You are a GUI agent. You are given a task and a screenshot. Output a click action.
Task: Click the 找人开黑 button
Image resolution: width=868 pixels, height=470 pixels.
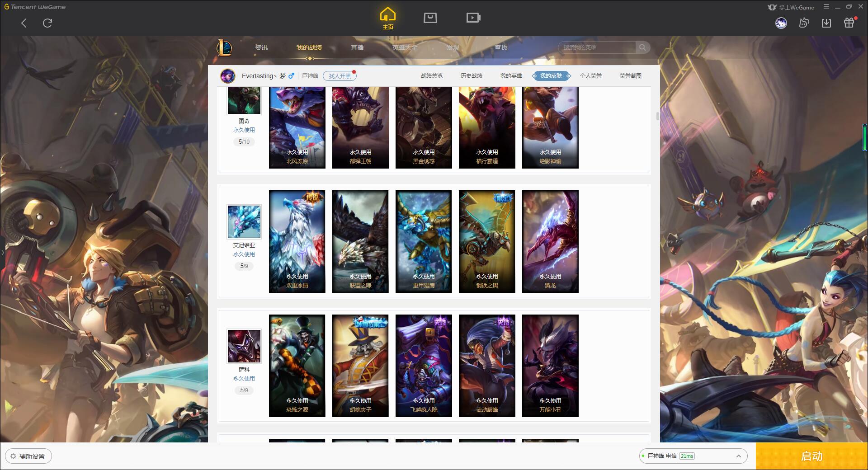(x=340, y=76)
